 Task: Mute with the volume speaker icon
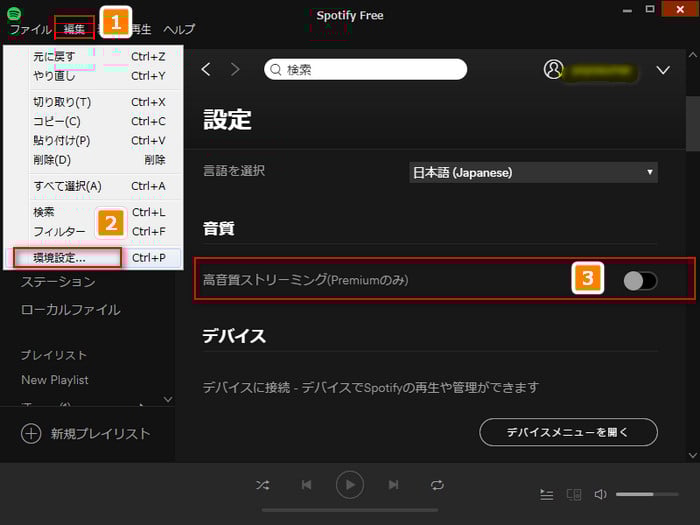pyautogui.click(x=600, y=494)
